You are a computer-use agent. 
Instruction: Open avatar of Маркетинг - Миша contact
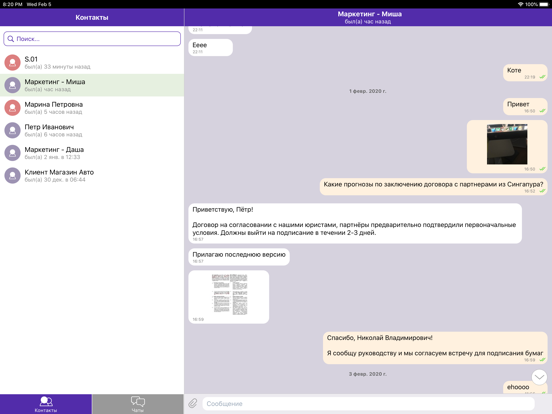click(x=12, y=85)
